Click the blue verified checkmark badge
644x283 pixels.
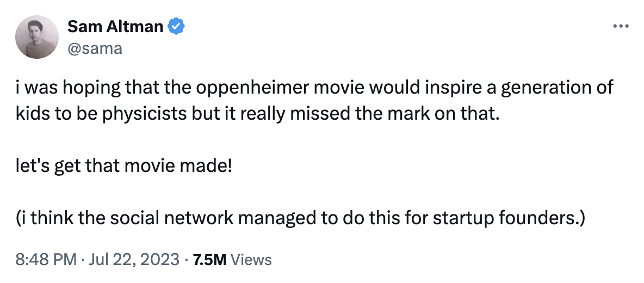(177, 26)
